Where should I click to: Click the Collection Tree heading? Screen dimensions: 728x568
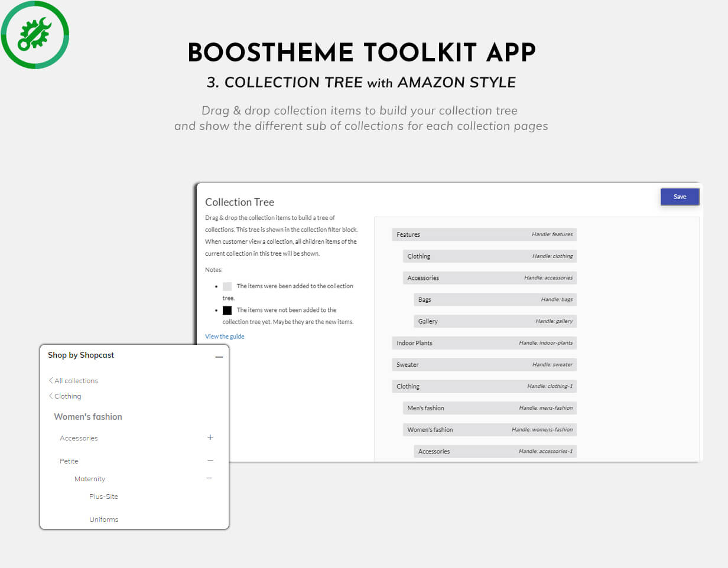click(239, 202)
